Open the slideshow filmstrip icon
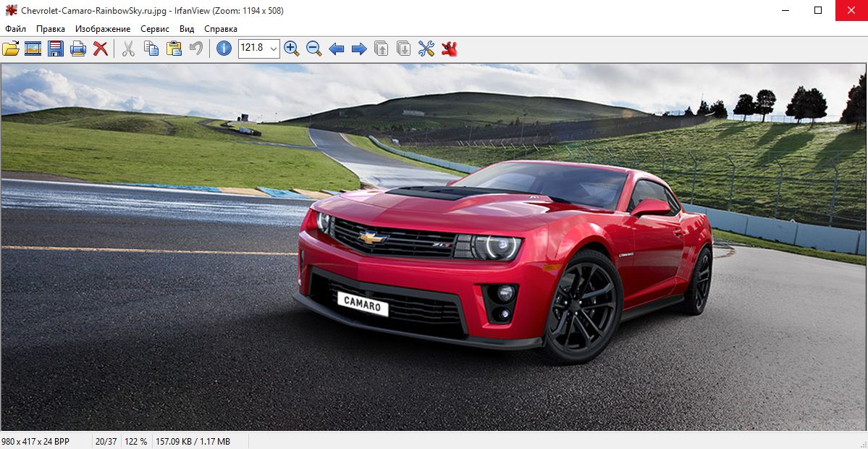 point(33,49)
